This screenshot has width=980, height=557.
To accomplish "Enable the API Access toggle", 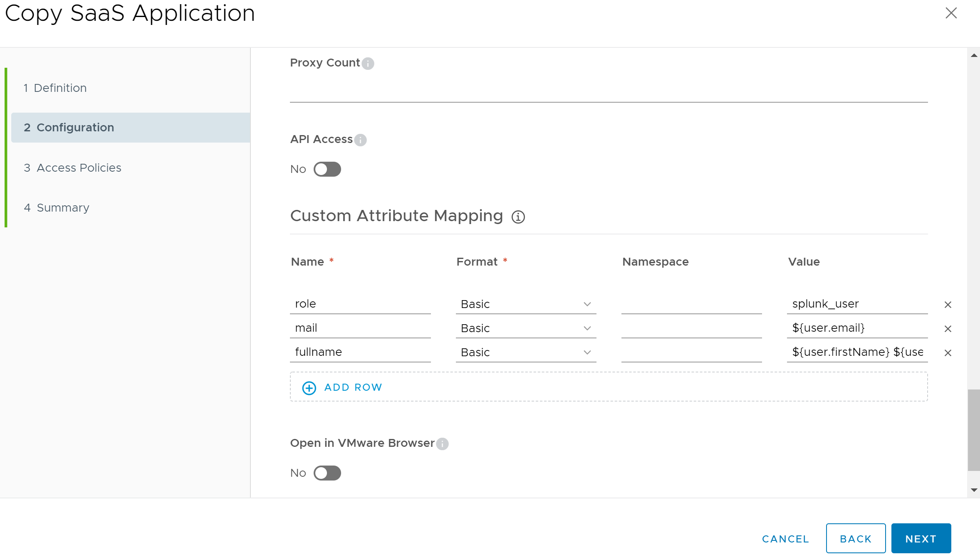I will pyautogui.click(x=327, y=169).
